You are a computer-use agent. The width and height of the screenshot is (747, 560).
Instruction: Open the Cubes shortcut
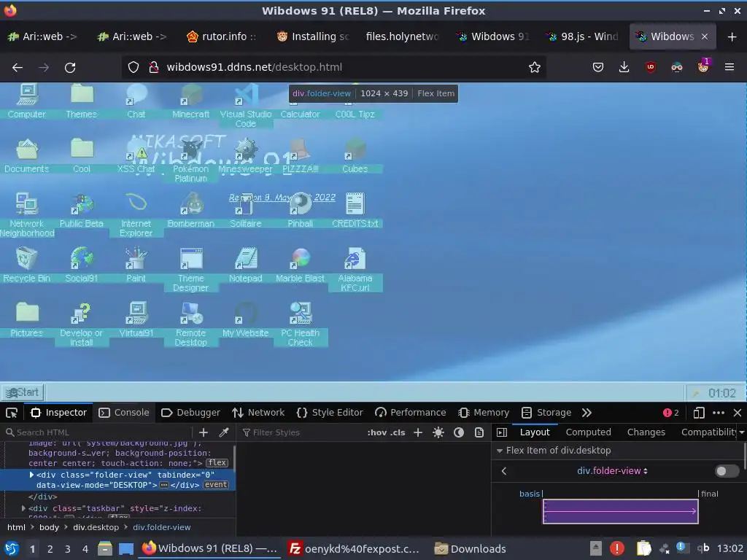pyautogui.click(x=355, y=156)
